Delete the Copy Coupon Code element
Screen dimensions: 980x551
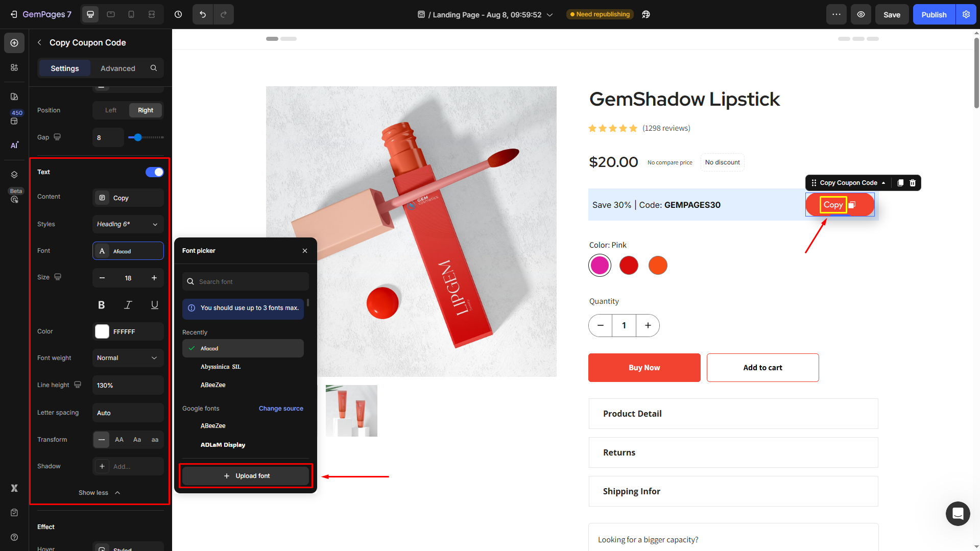[913, 183]
